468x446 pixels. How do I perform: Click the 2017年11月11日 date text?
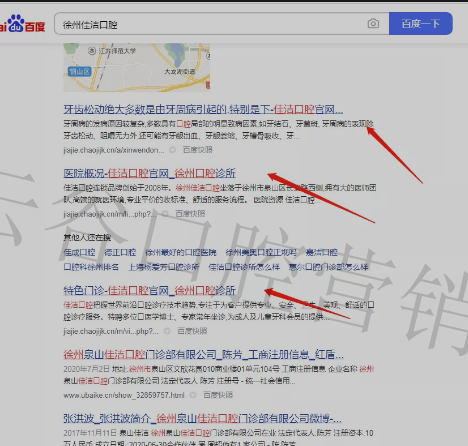[x=90, y=433]
